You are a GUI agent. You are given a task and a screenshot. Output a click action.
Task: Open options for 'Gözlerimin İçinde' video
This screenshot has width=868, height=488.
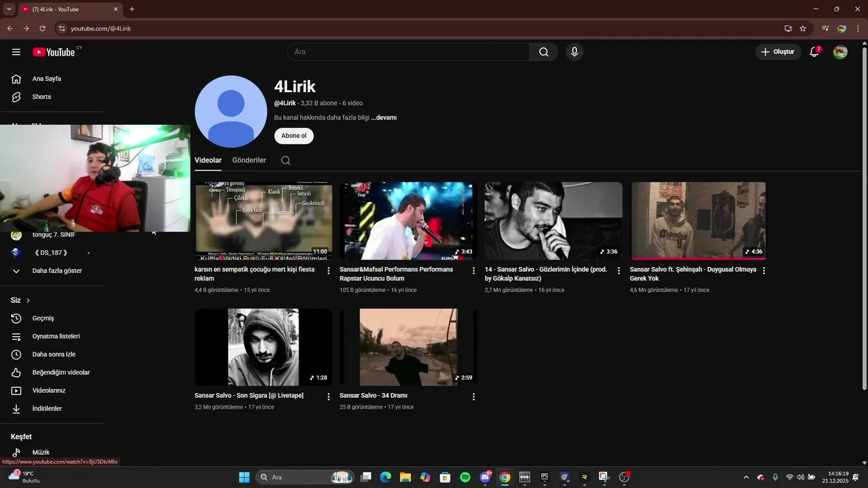coord(618,270)
